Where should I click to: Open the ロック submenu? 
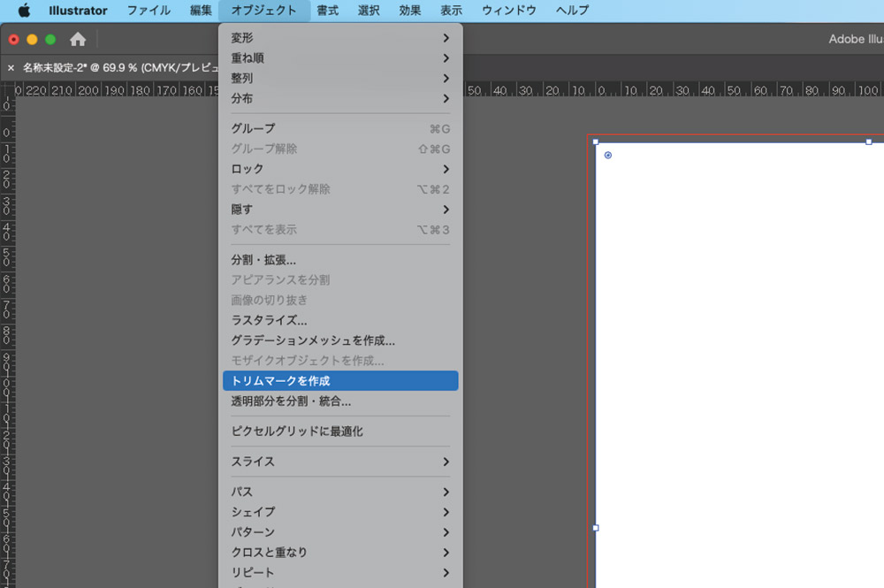[340, 169]
